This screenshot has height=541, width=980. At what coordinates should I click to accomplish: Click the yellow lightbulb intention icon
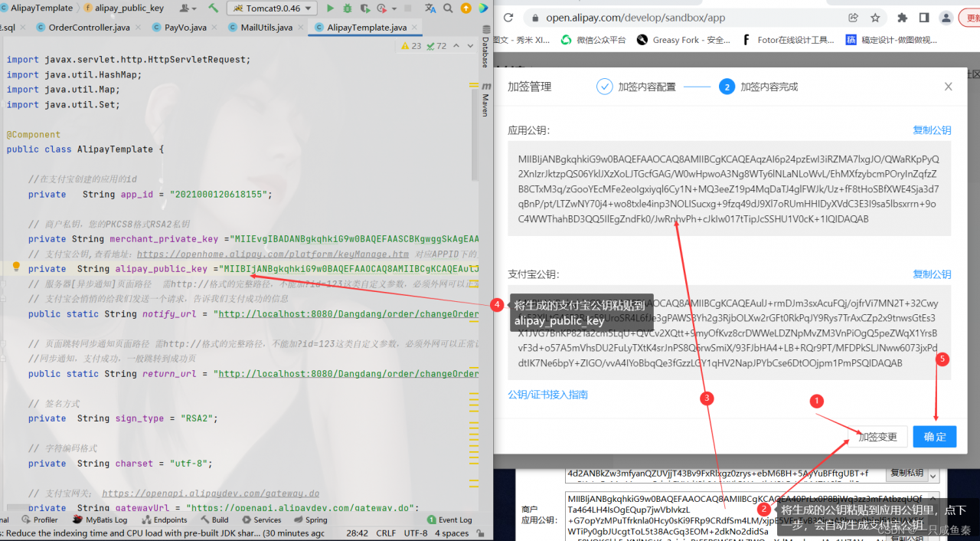[15, 267]
